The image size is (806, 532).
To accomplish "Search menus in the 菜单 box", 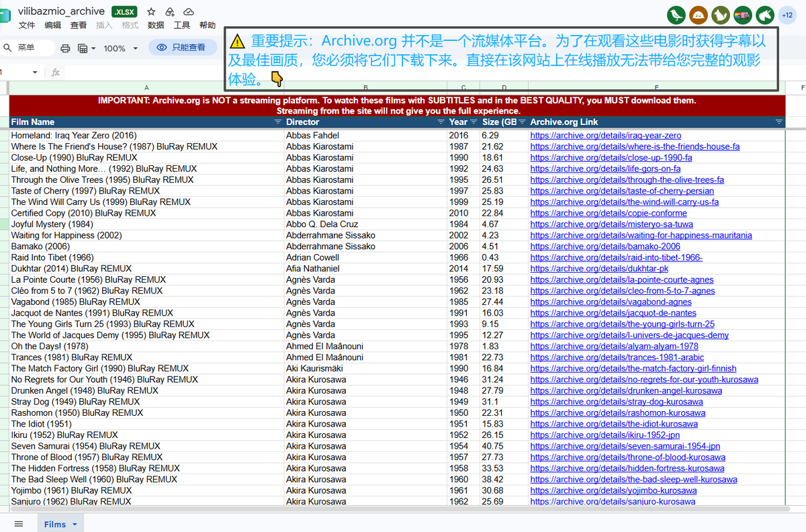I will click(x=28, y=48).
